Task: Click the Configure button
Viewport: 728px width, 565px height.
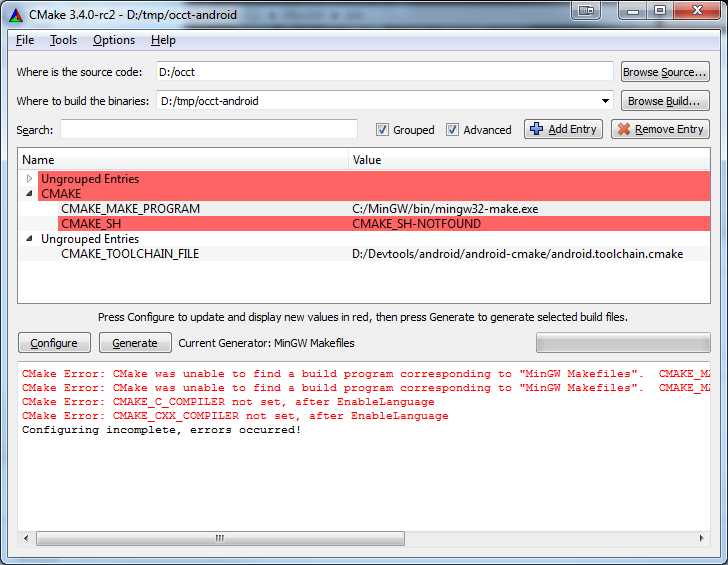Action: pos(54,343)
